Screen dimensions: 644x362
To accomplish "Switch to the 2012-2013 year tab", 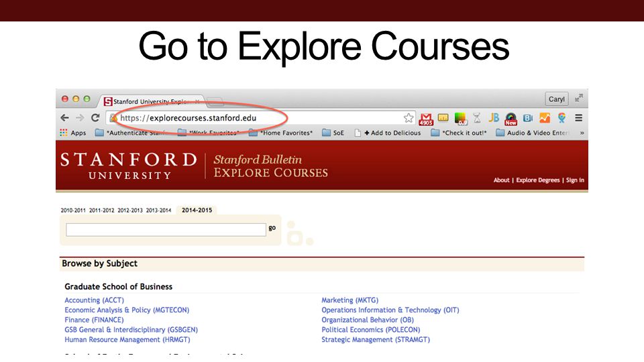I will (129, 210).
